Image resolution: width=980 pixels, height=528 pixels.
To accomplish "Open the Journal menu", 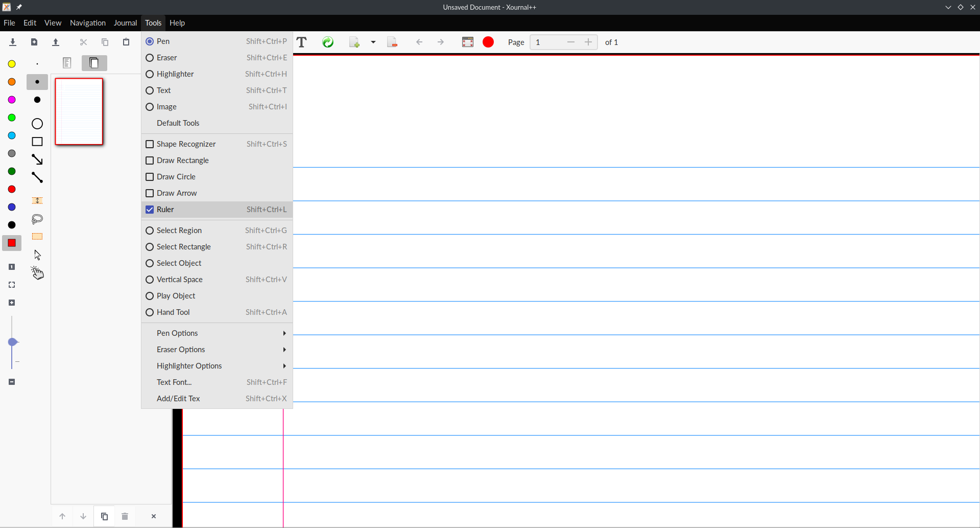I will (125, 22).
